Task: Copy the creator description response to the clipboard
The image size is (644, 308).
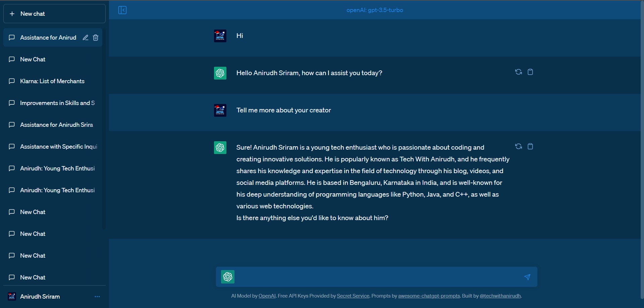Action: point(530,146)
